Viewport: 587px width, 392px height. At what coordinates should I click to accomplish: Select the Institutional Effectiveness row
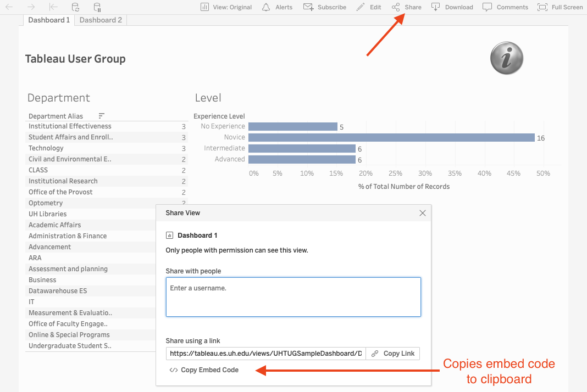107,126
